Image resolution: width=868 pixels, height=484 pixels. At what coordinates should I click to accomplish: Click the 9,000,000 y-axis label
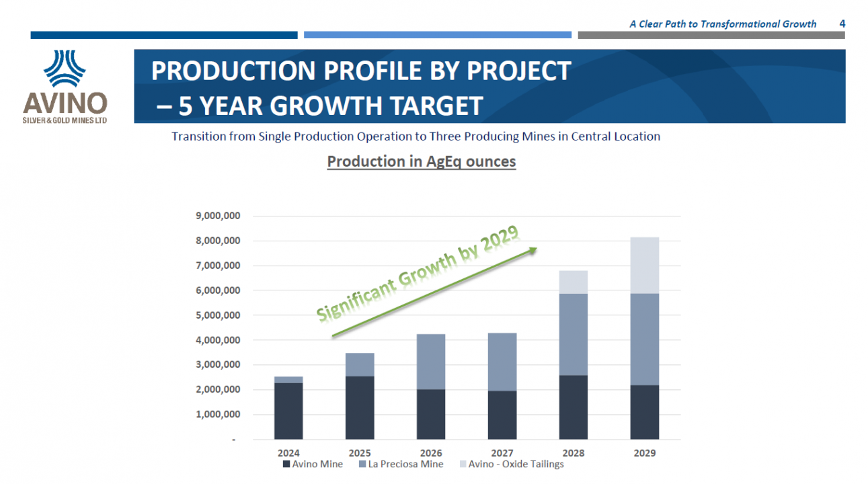219,216
